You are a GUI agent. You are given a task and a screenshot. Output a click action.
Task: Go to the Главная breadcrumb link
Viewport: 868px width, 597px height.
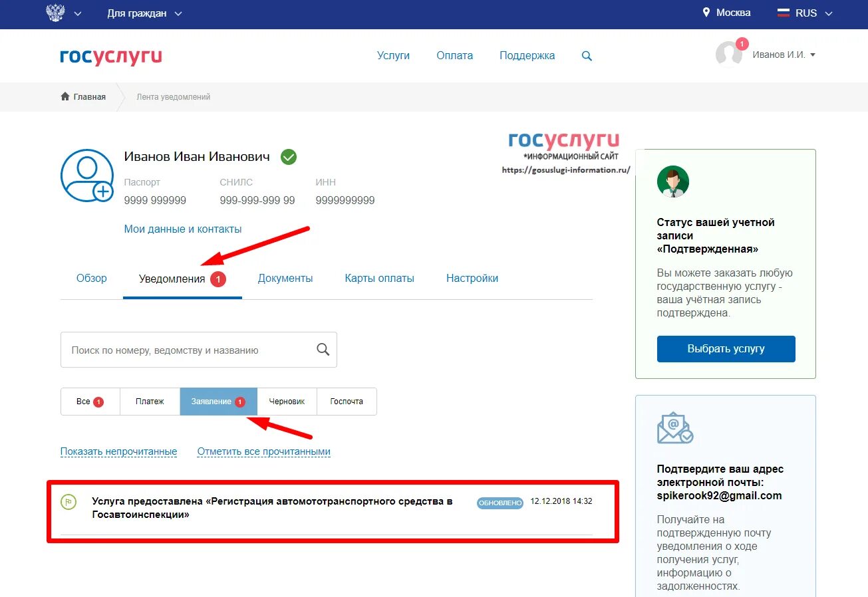click(x=90, y=97)
